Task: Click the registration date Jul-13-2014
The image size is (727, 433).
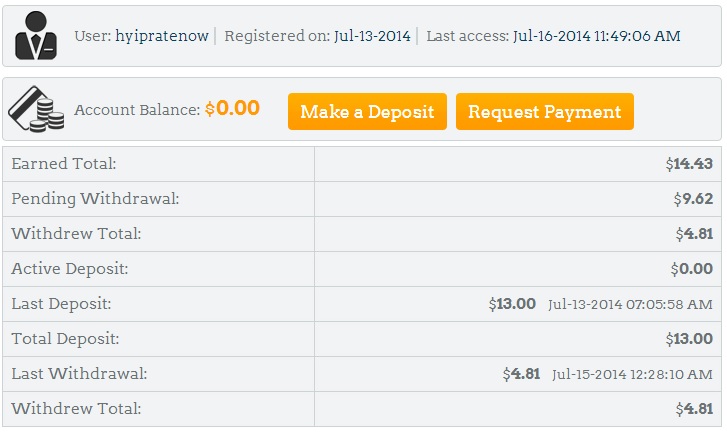Action: [372, 36]
